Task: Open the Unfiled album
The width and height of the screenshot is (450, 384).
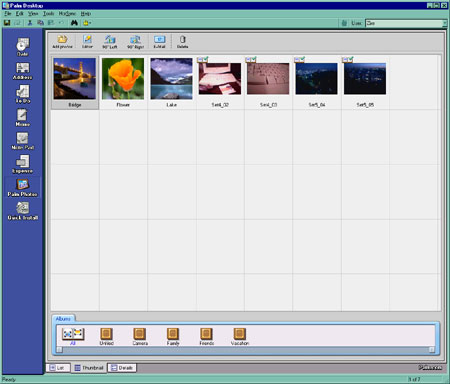Action: click(106, 336)
